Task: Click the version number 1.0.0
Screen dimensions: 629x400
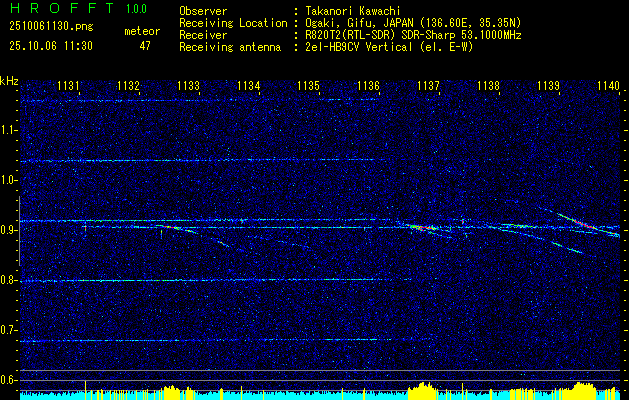Action: (x=136, y=8)
